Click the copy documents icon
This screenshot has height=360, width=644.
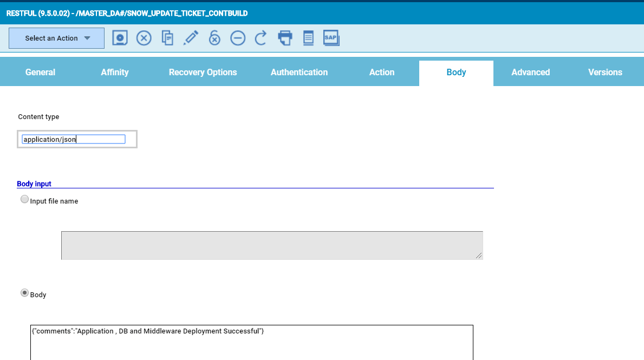[x=168, y=38]
